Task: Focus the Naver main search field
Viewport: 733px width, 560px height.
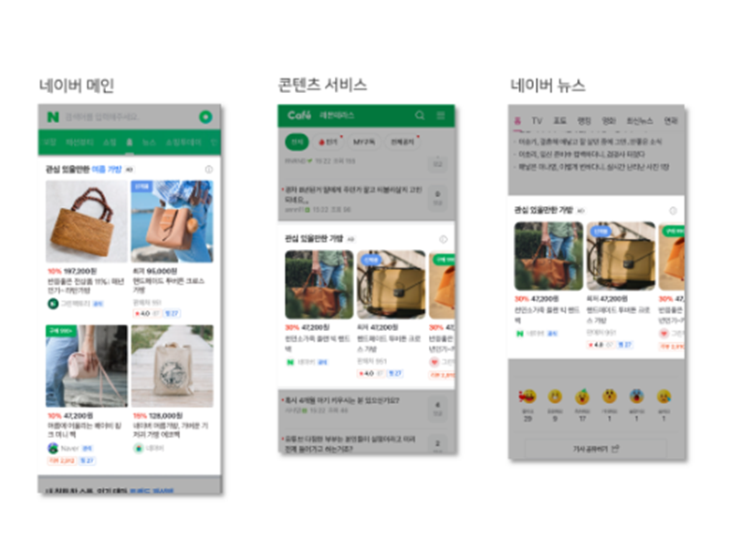Action: click(x=126, y=117)
